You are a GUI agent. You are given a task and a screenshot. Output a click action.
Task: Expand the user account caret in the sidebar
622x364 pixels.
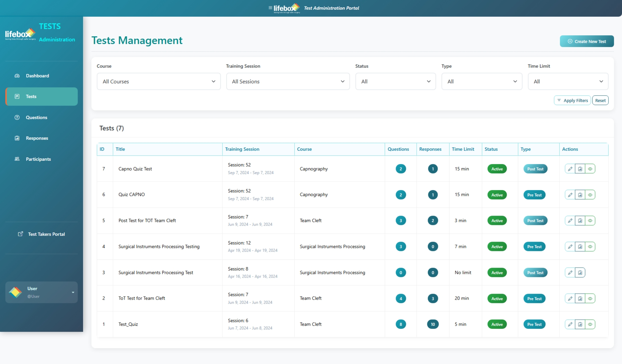coord(73,292)
